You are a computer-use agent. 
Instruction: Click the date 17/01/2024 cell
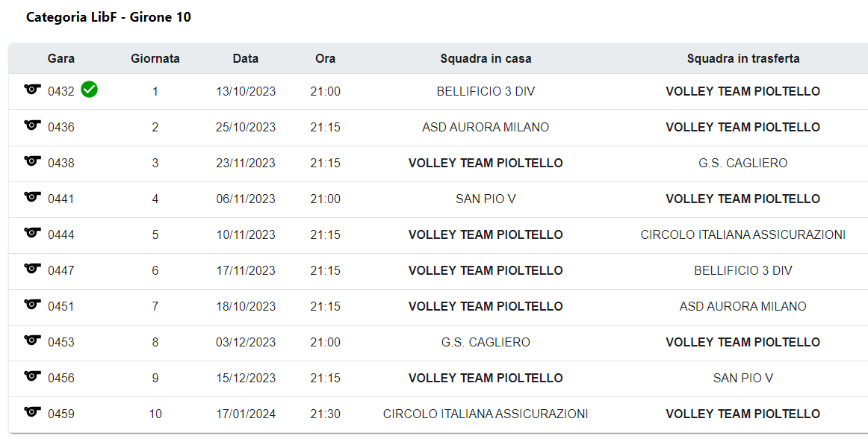(246, 414)
